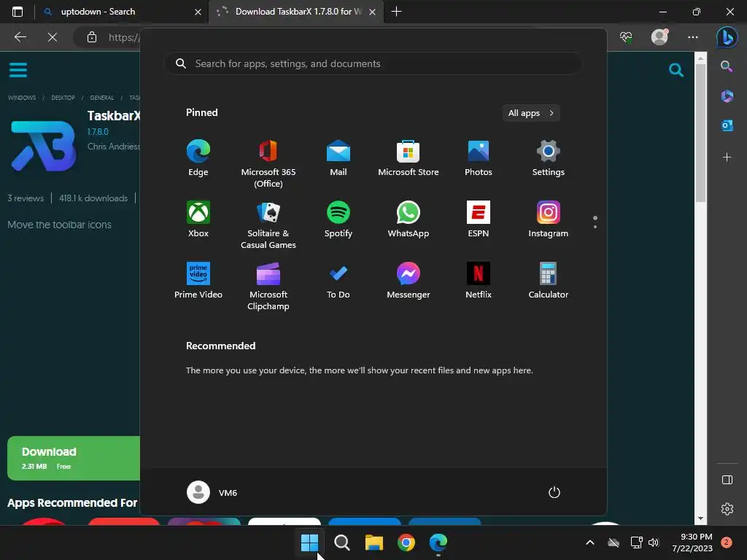Viewport: 747px width, 560px height.
Task: Open Outlook in Edge sidebar
Action: (727, 125)
